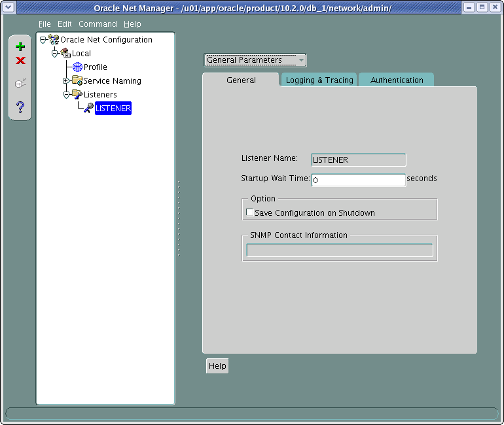
Task: Click the Oracle Net Configuration root icon
Action: pyautogui.click(x=54, y=39)
